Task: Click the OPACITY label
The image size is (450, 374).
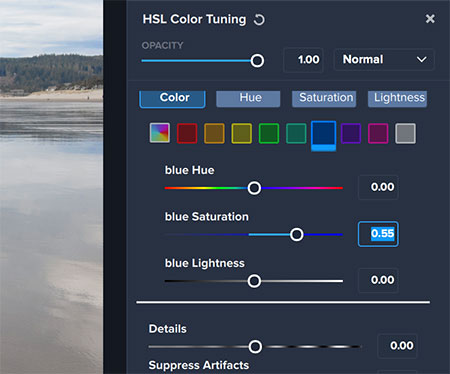Action: 162,45
